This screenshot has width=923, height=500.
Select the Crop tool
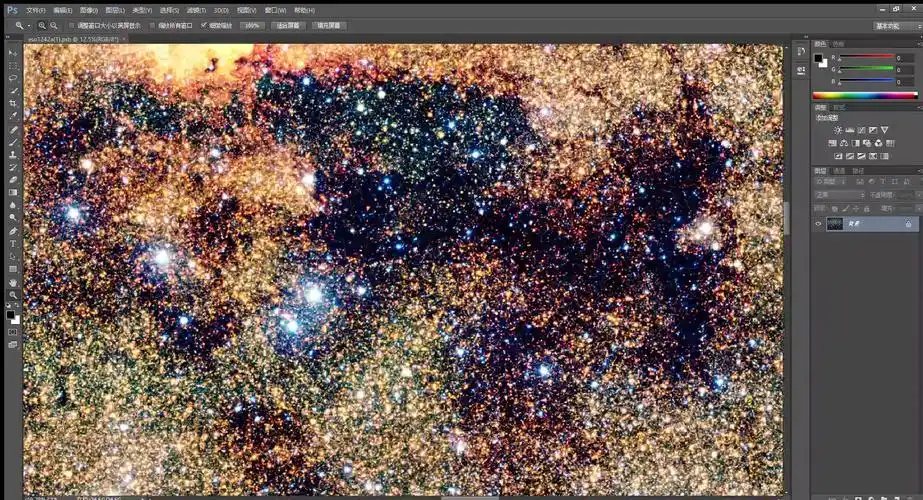click(x=13, y=104)
